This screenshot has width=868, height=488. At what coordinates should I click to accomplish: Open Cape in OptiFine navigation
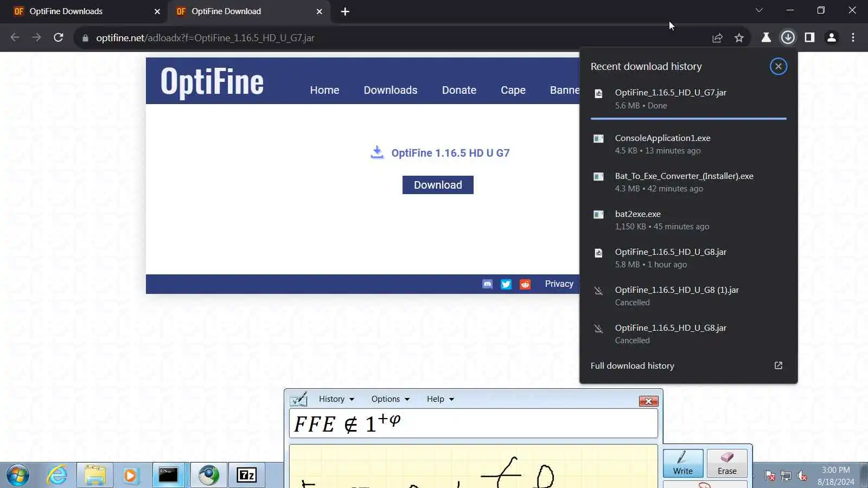513,90
